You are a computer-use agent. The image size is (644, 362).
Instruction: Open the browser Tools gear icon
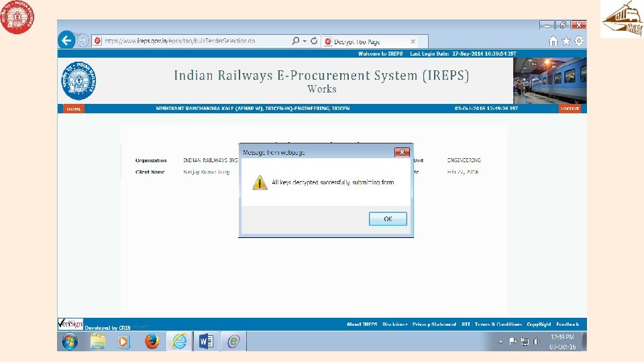click(x=579, y=41)
